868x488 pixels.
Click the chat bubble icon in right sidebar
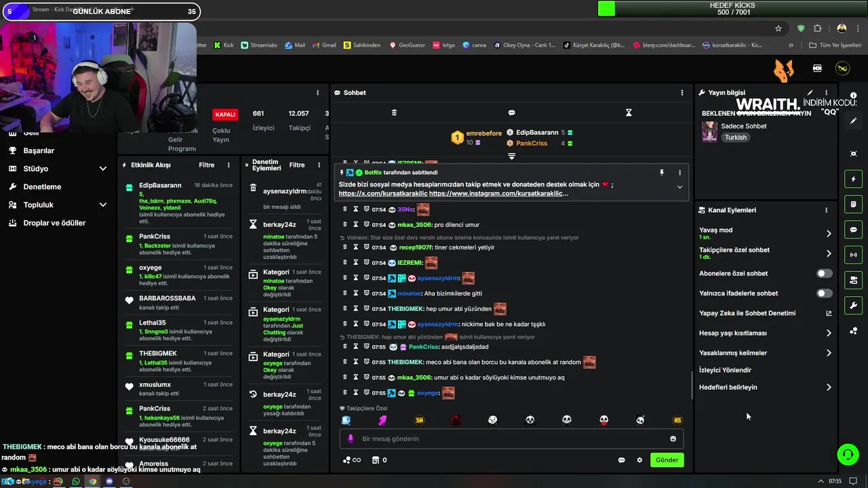click(x=853, y=230)
